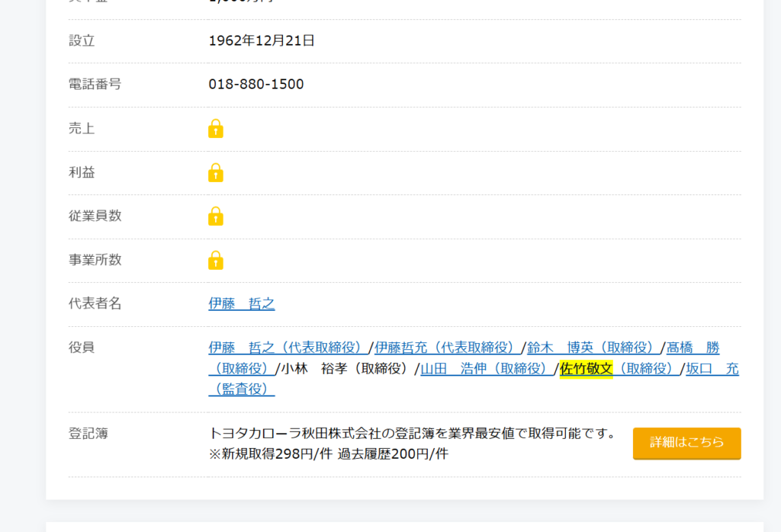Click the lock icon next to 従業員数
The image size is (781, 532).
click(x=216, y=216)
